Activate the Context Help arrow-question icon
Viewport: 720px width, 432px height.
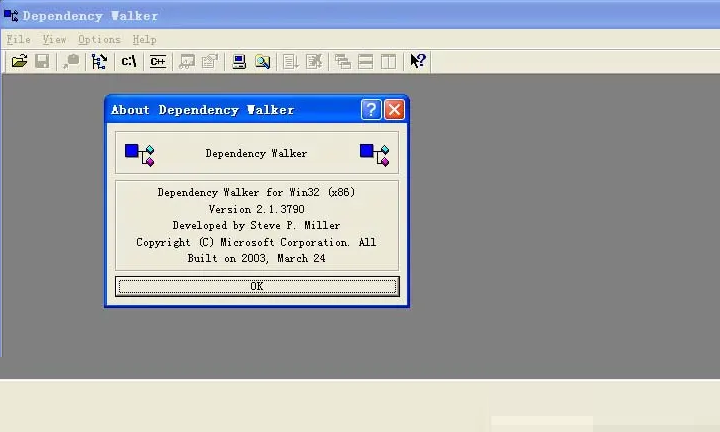click(418, 61)
